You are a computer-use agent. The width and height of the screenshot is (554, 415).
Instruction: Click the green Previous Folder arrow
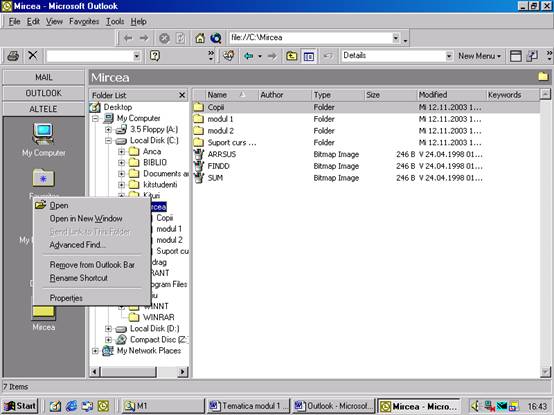coord(249,56)
